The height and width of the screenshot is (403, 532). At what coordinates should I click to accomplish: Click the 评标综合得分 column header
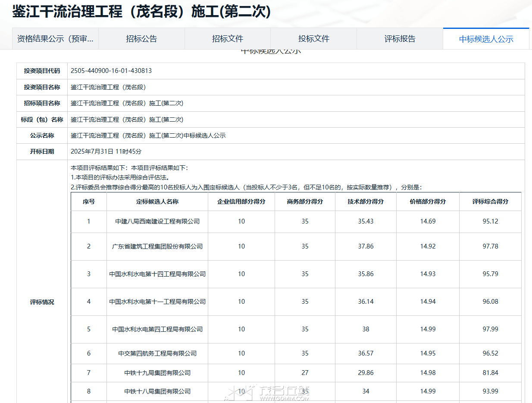click(x=490, y=201)
